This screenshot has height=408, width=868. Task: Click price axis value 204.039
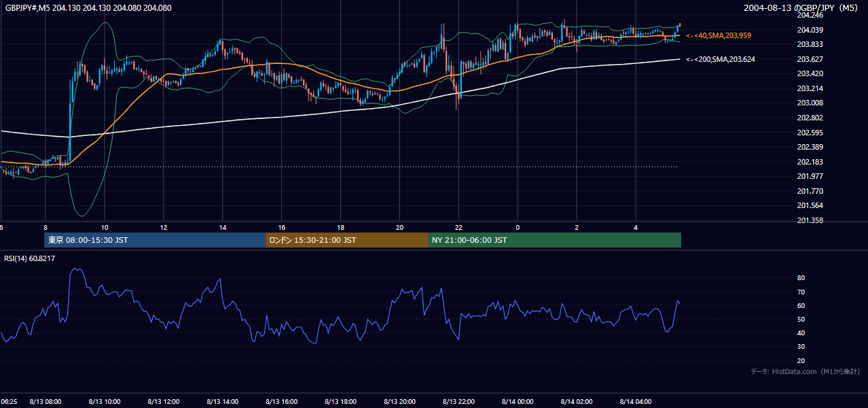(810, 30)
